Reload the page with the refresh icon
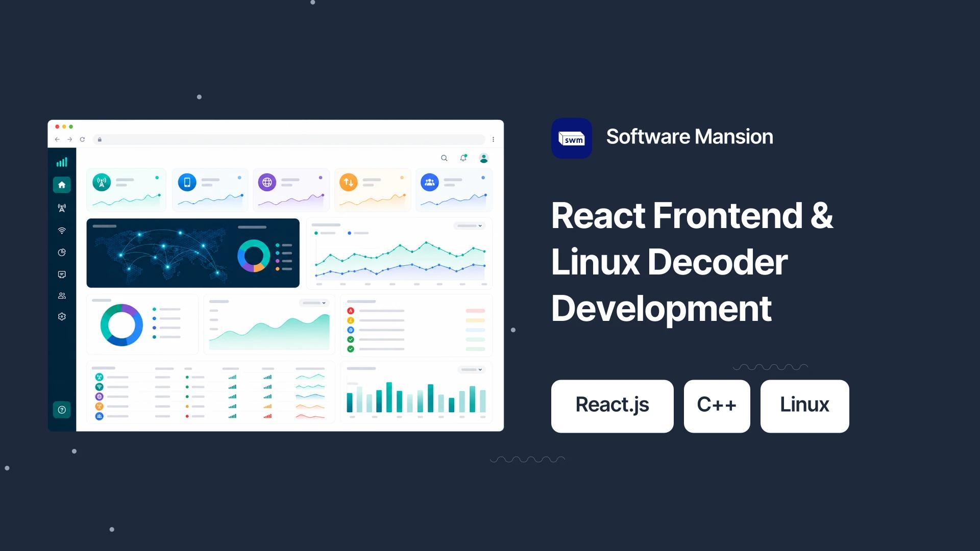The image size is (980, 551). coord(82,139)
